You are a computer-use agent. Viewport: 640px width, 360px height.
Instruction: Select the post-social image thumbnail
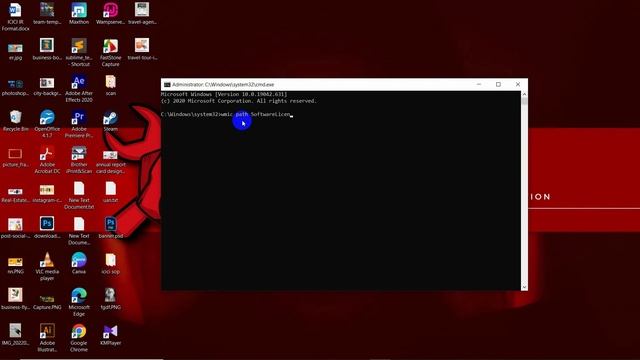point(16,224)
